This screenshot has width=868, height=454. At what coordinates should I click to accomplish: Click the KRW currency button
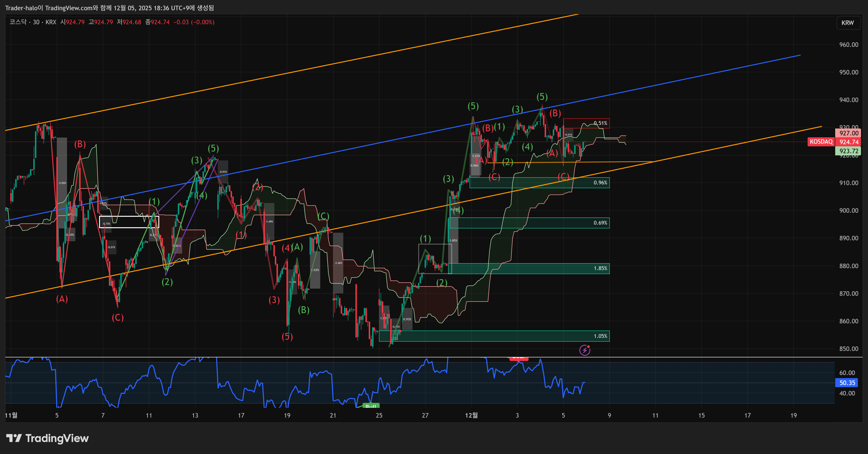848,23
